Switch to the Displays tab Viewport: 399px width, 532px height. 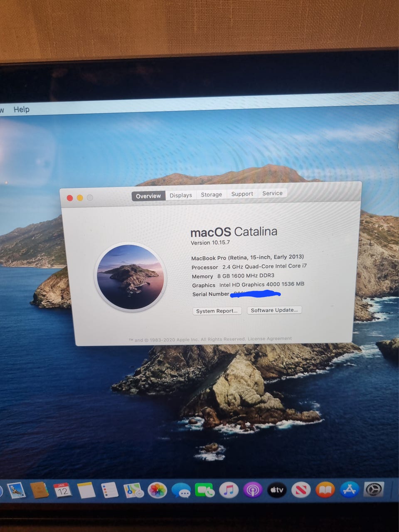(x=181, y=195)
